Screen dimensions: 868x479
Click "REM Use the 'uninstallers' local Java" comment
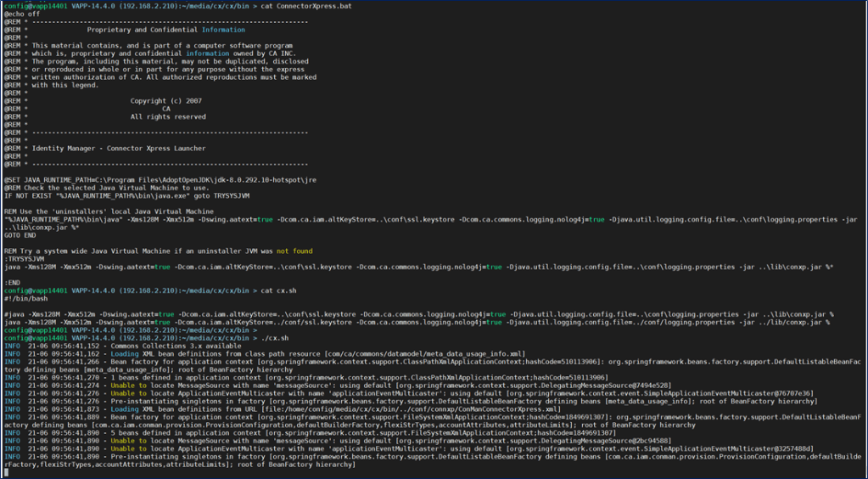coord(109,212)
